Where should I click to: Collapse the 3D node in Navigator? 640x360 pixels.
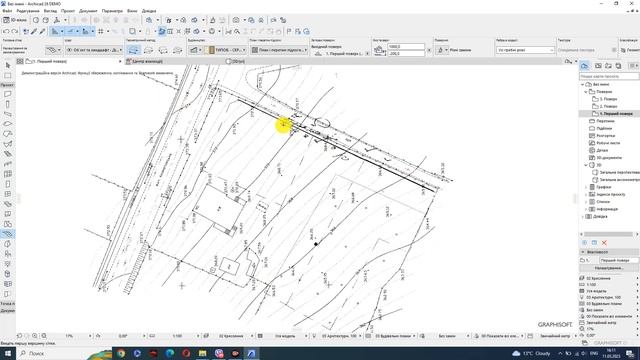[x=586, y=165]
